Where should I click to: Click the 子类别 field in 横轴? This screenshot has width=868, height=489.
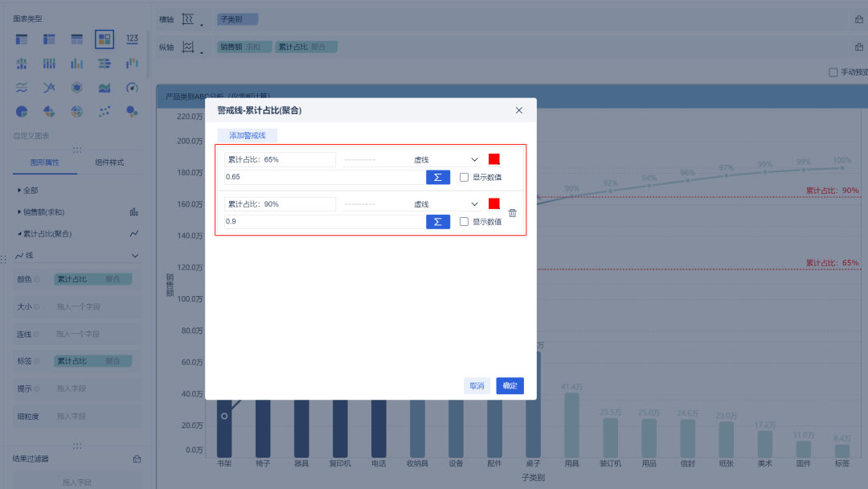click(237, 19)
